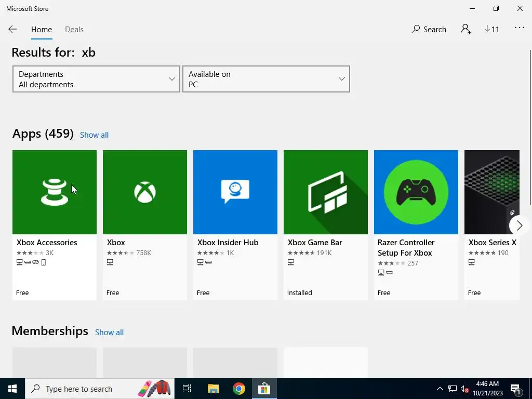
Task: Click the Xbox Series X title
Action: 493,243
